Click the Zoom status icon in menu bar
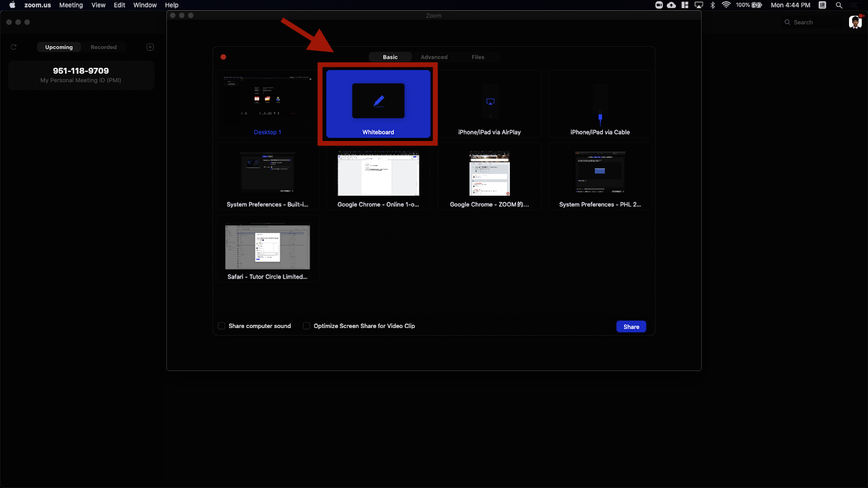Screen dimensions: 868x488 coord(659,5)
